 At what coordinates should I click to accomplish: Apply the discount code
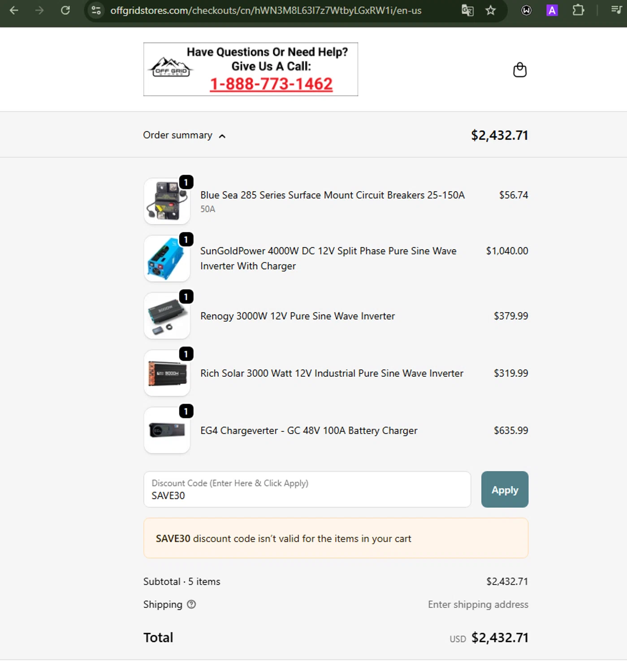click(x=505, y=489)
